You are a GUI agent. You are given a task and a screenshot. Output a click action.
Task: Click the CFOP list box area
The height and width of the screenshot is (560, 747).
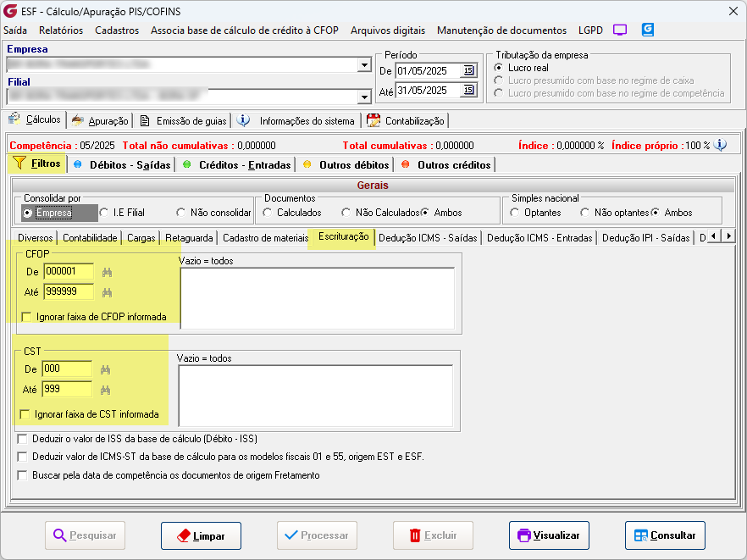click(318, 298)
